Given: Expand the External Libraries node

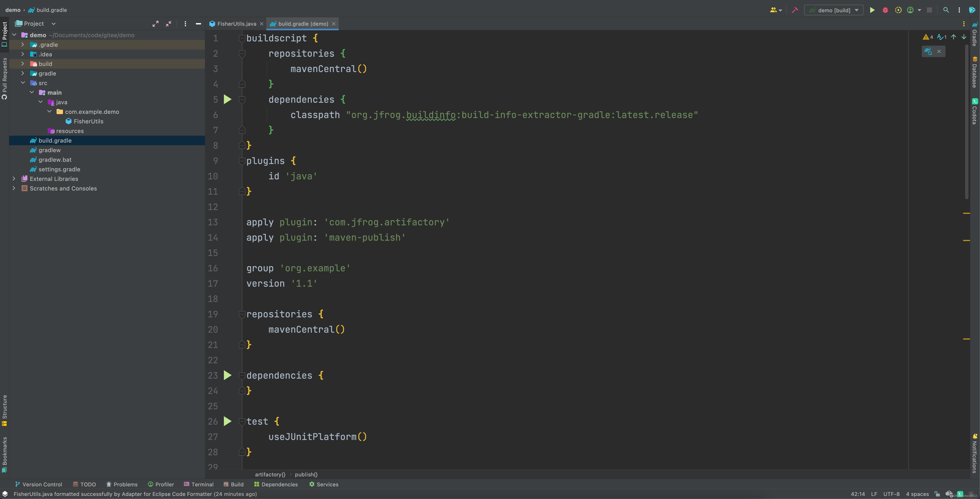Looking at the screenshot, I should (14, 179).
